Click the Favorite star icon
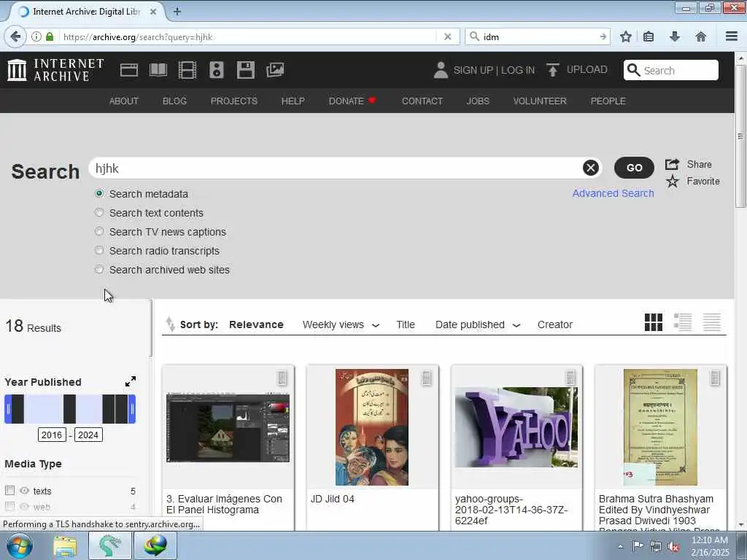Viewport: 747px width, 560px height. click(x=672, y=181)
